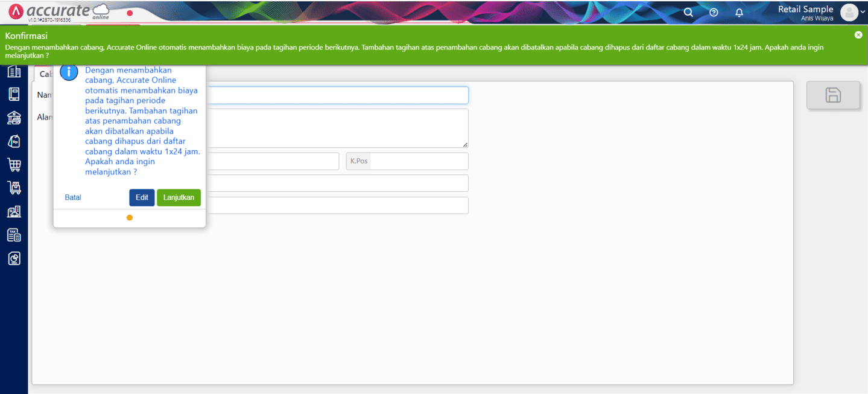This screenshot has height=394, width=868.
Task: Open the Fixed Assets icon in sidebar
Action: [14, 211]
